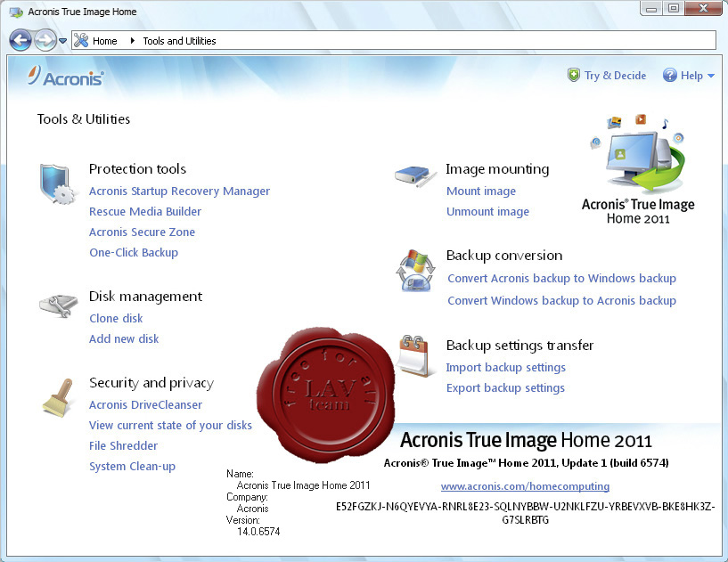This screenshot has width=728, height=562.
Task: Click the Backup conversion heading
Action: click(504, 256)
